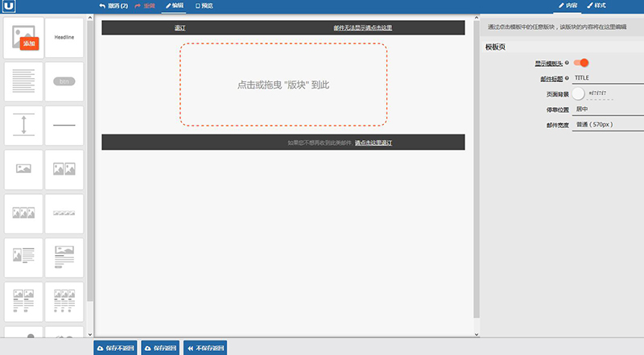Viewport: 644px width, 355px height.
Task: Select the three-image row block
Action: pyautogui.click(x=23, y=214)
